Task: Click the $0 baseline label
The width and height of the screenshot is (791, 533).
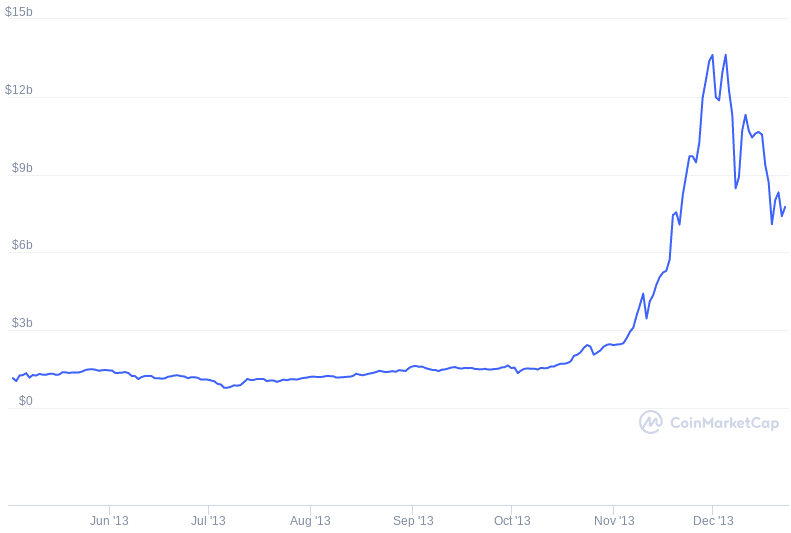Action: (x=26, y=401)
